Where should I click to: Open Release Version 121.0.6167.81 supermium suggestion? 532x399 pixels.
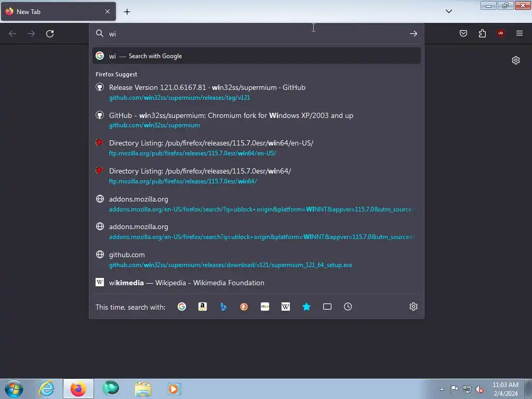[257, 92]
